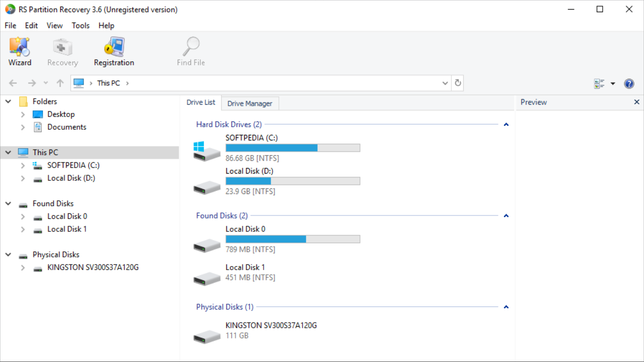The height and width of the screenshot is (362, 644).
Task: Click the 451 MB [NTFS] label
Action: tap(250, 278)
